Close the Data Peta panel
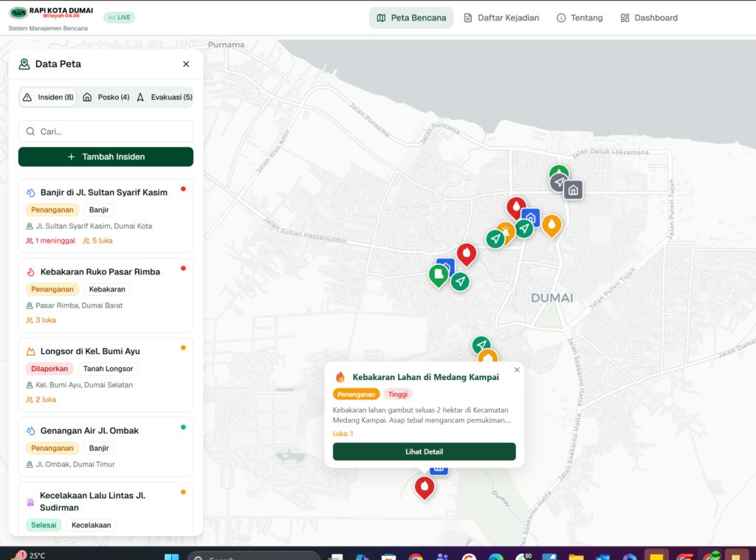The height and width of the screenshot is (560, 756). point(186,64)
